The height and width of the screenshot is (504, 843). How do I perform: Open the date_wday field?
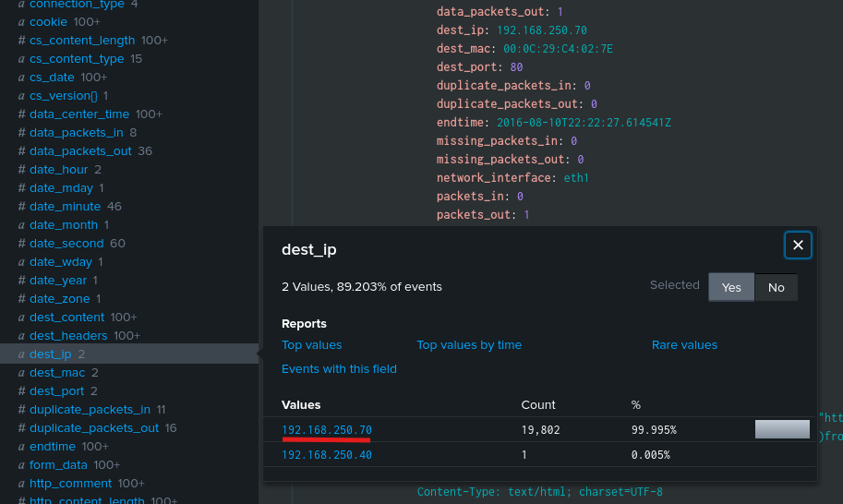point(61,261)
